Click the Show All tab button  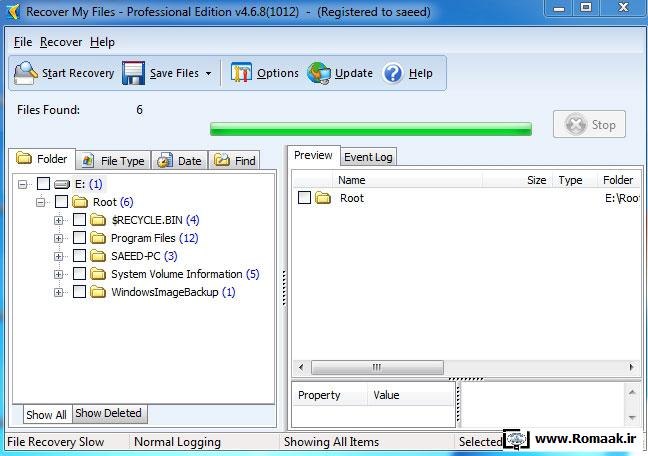(47, 414)
